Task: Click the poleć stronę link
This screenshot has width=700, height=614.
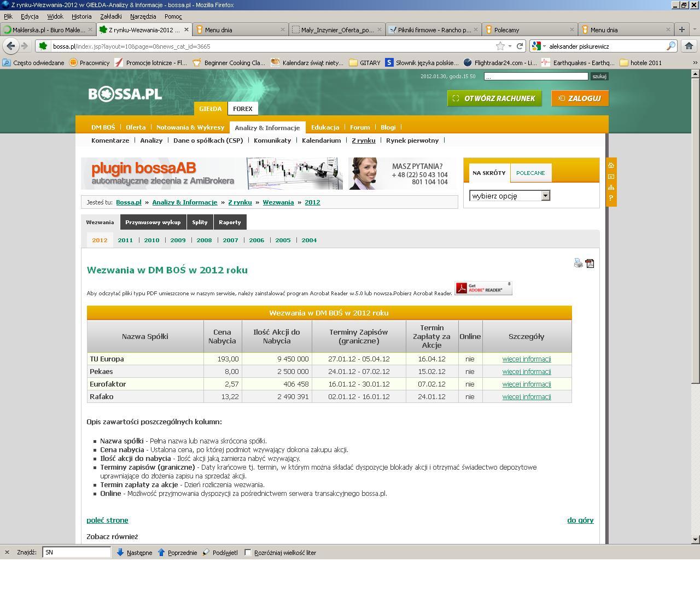Action: click(x=107, y=520)
